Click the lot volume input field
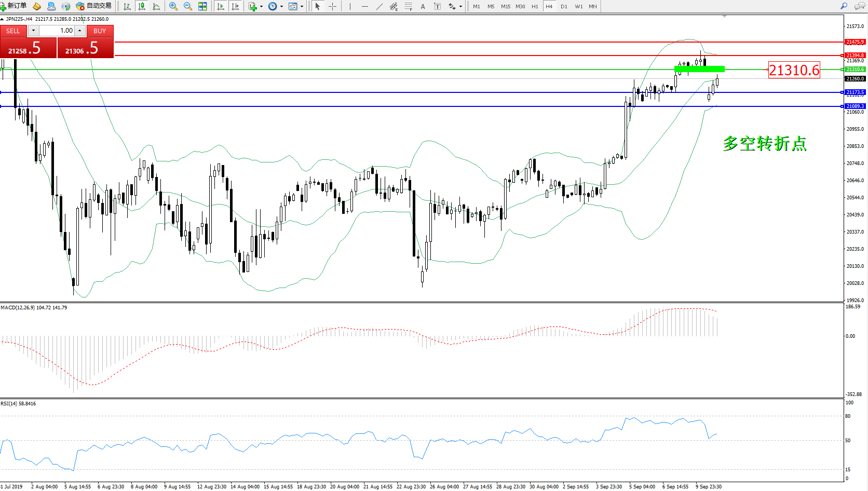 click(x=57, y=31)
